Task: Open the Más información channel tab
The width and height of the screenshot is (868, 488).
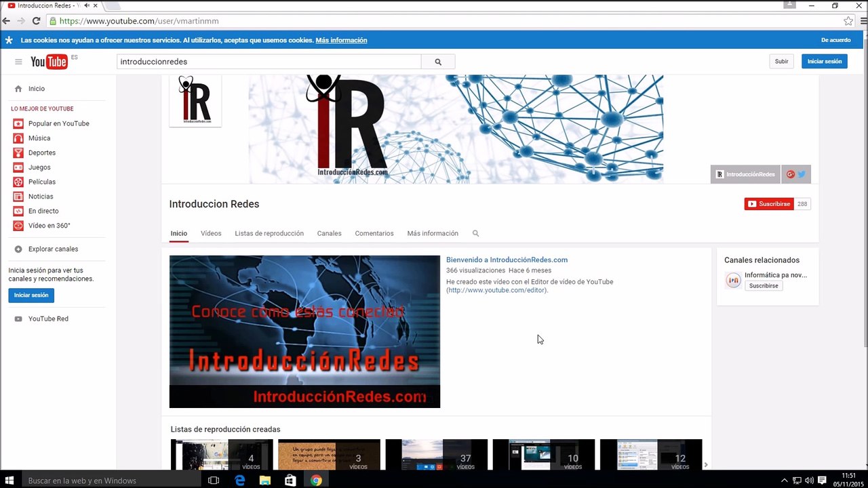Action: [433, 233]
